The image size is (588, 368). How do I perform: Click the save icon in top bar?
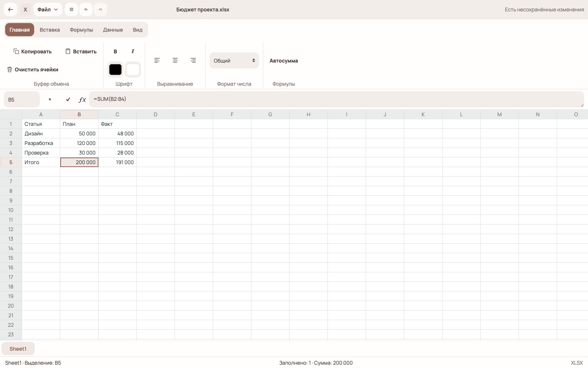point(71,10)
